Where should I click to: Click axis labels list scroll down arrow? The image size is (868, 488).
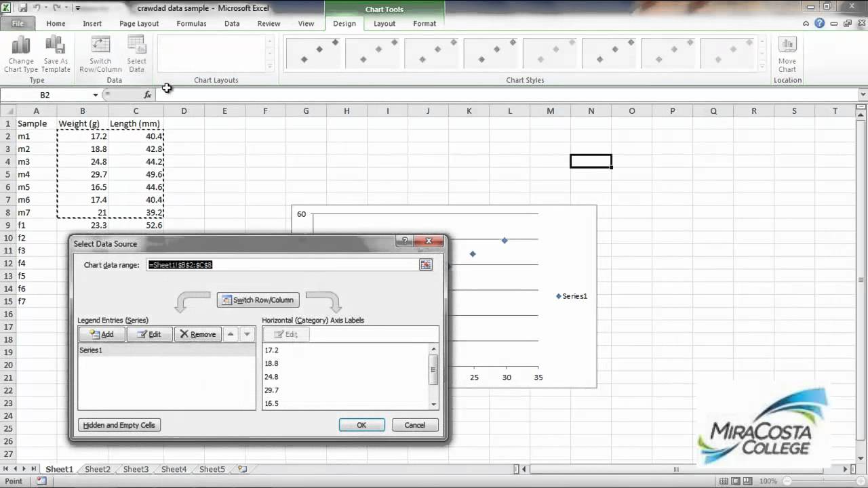tap(434, 404)
